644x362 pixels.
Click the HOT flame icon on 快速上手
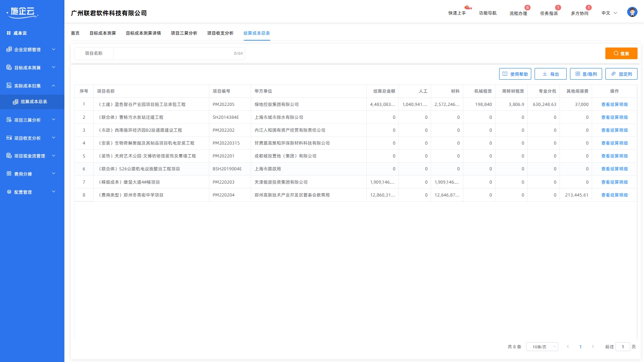468,8
